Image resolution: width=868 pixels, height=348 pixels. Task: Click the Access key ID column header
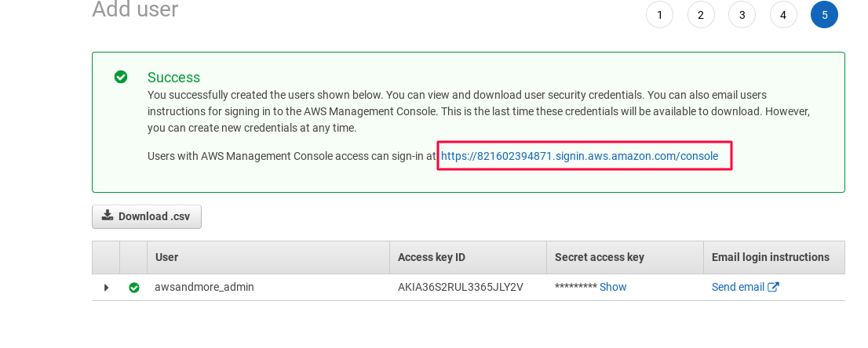(x=469, y=257)
